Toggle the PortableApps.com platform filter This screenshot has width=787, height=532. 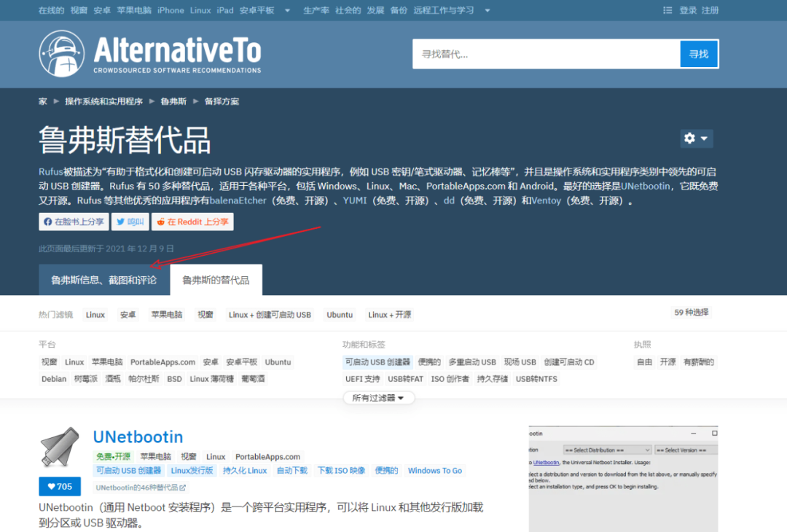(x=163, y=362)
